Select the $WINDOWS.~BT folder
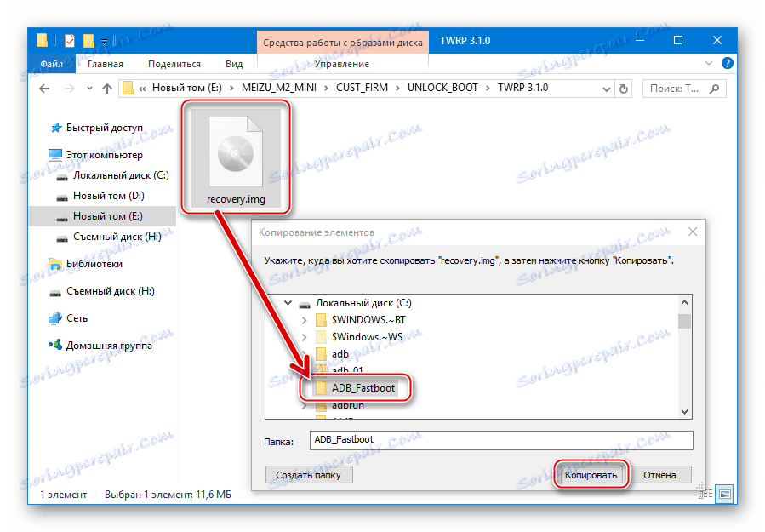 368,320
